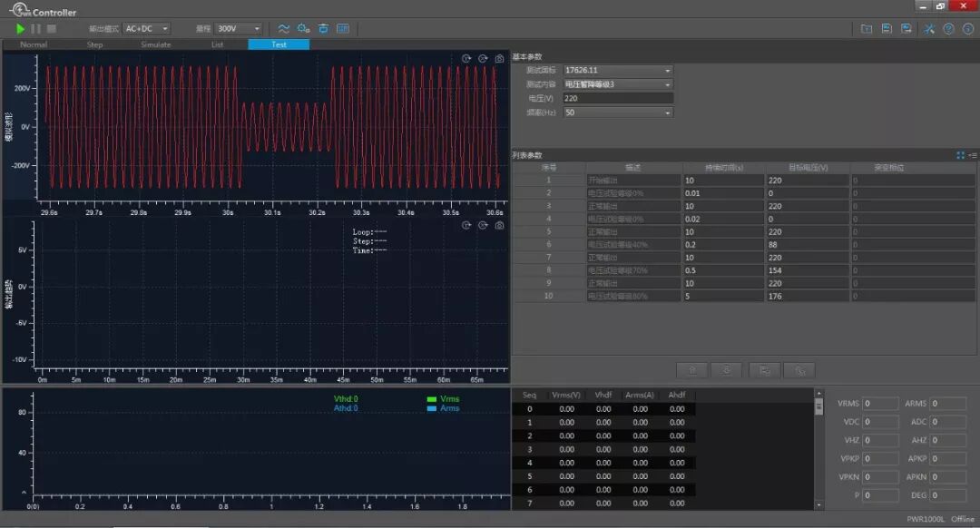Viewport: 980px width, 528px height.
Task: Click the PWR1000L label in status bar
Action: click(x=926, y=519)
